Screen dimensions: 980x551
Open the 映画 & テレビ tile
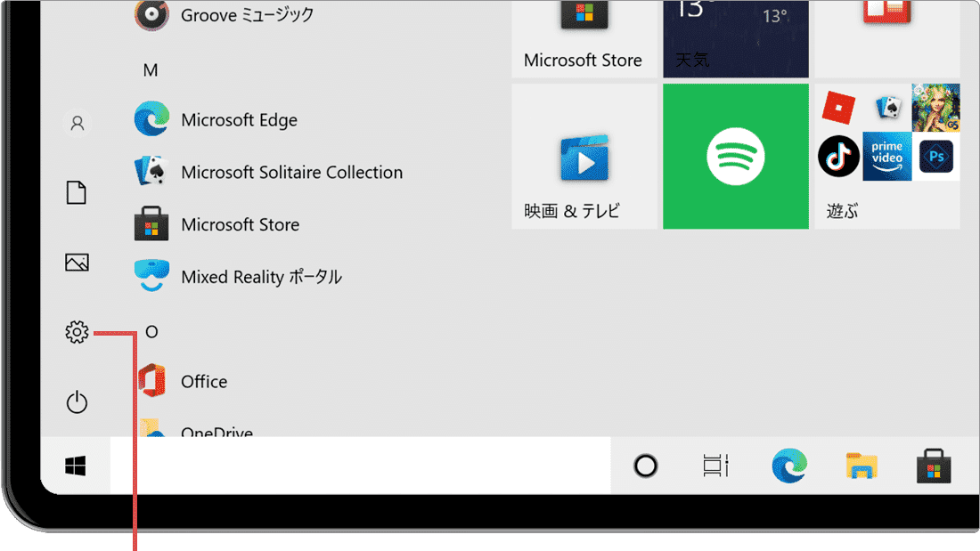click(x=584, y=156)
